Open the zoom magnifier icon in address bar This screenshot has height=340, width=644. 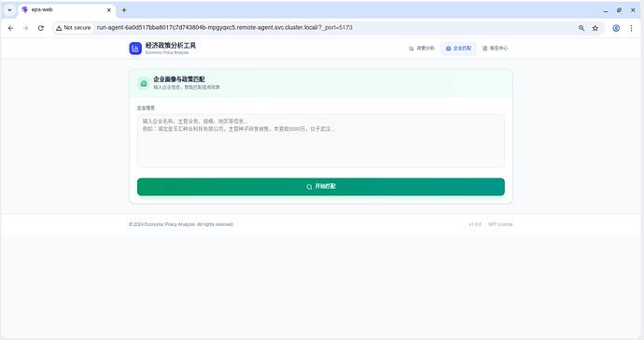click(x=581, y=28)
